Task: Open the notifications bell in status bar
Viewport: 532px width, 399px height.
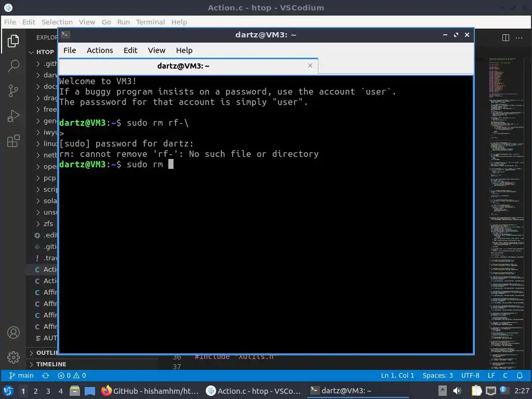Action: (520, 376)
